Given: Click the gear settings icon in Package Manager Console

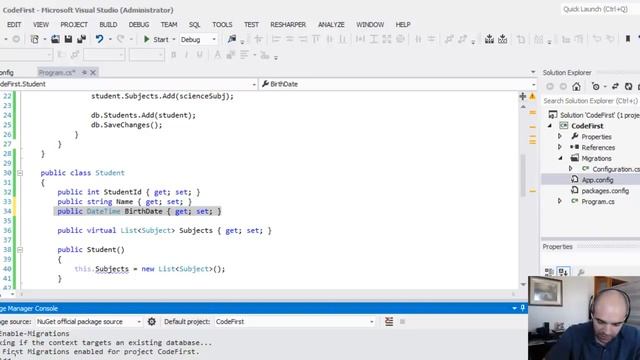Looking at the screenshot, I should (x=152, y=322).
